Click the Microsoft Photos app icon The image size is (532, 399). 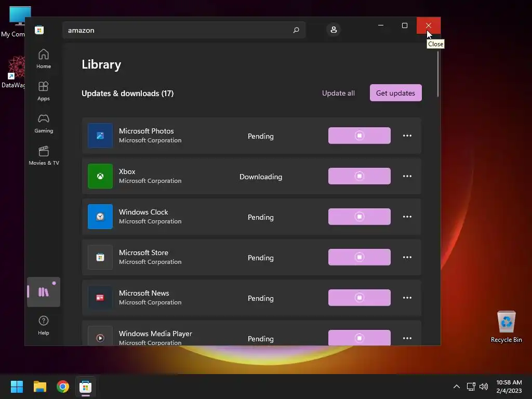(x=100, y=136)
